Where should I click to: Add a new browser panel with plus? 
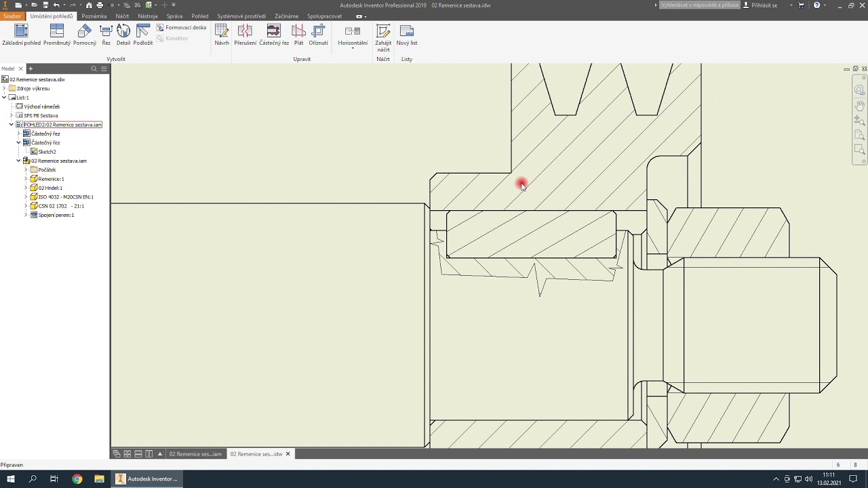31,68
